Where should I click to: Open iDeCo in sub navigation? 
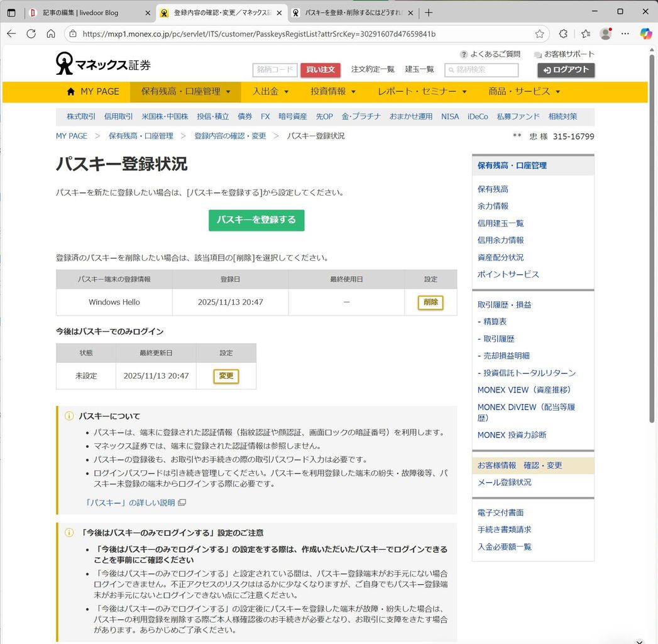tap(478, 116)
